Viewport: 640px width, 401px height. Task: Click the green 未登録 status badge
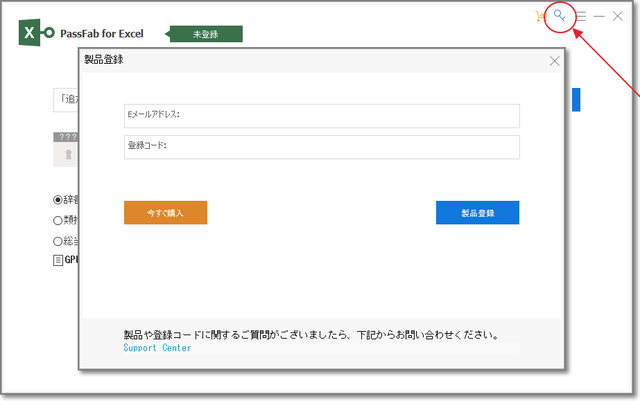(x=205, y=34)
